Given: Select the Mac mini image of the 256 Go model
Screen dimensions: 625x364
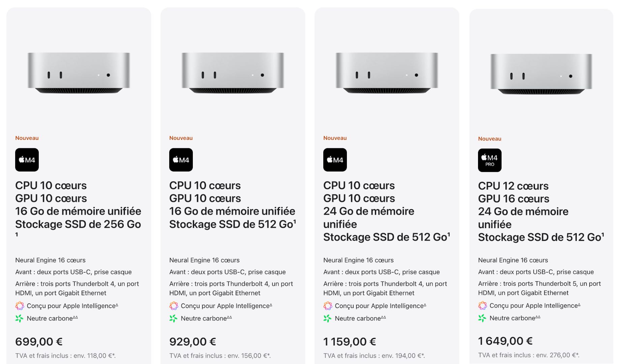Looking at the screenshot, I should click(79, 72).
